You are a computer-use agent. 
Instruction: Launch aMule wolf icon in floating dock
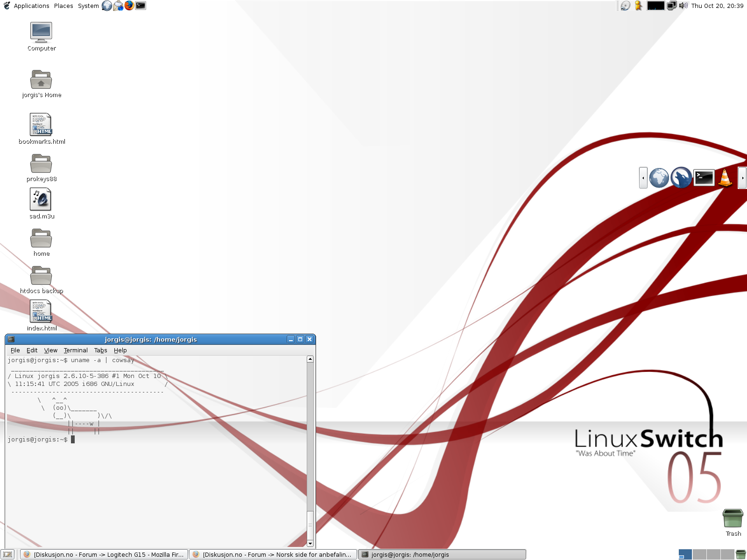681,178
